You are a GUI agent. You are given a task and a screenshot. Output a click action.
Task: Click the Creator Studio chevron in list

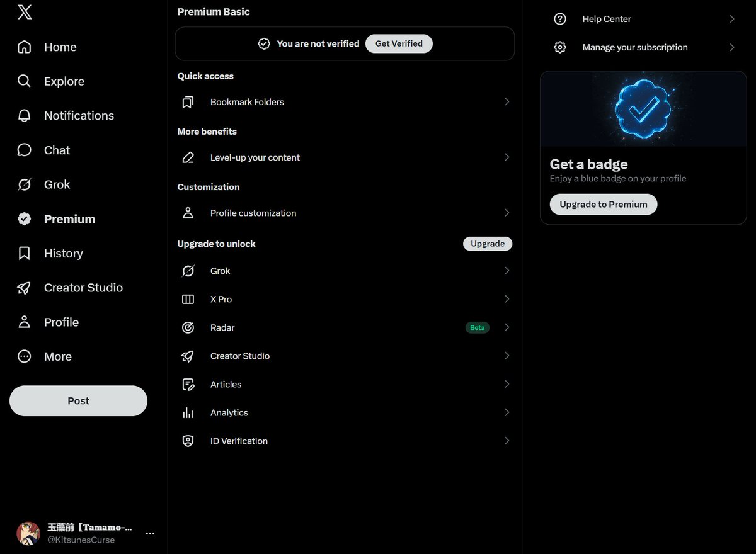click(507, 356)
